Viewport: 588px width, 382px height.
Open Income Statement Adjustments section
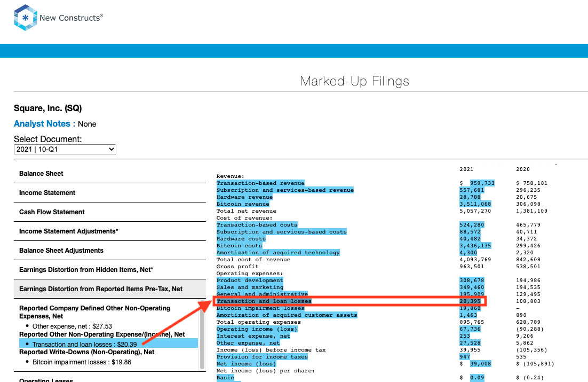tap(110, 231)
